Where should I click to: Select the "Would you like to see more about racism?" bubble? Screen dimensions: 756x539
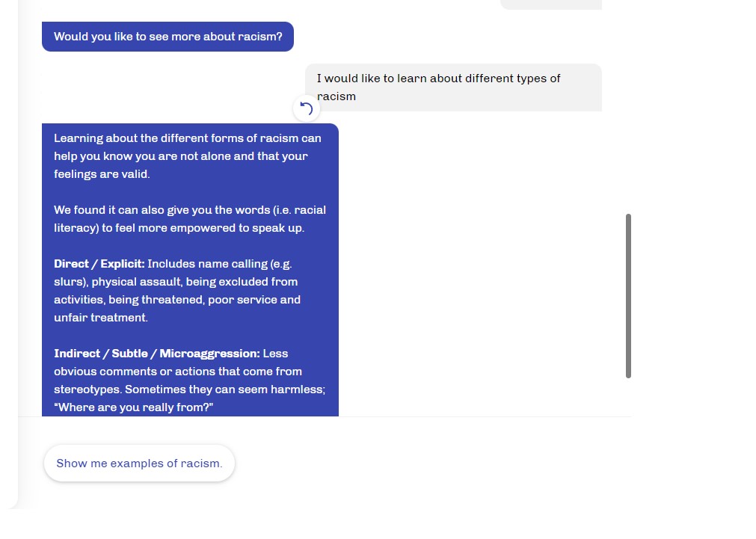pyautogui.click(x=168, y=37)
